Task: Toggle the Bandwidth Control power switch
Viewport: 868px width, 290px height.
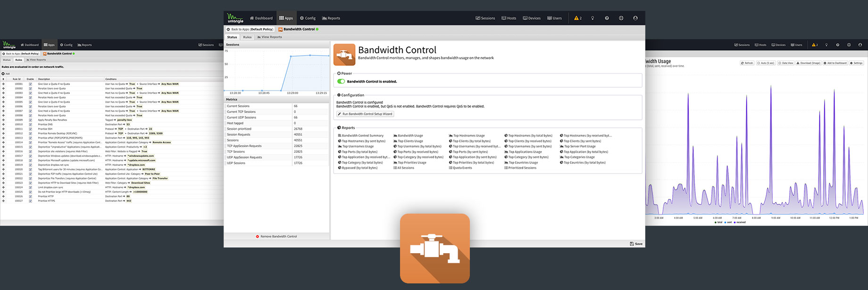Action: click(341, 82)
